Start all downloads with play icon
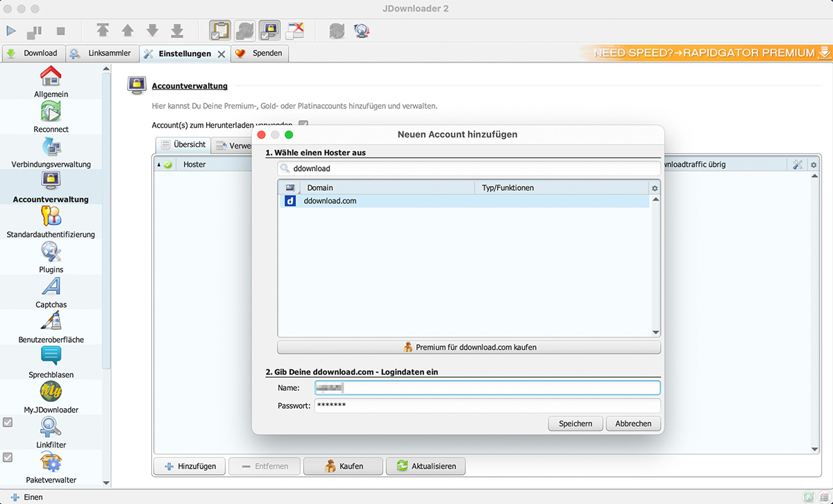This screenshot has height=504, width=833. [x=11, y=31]
